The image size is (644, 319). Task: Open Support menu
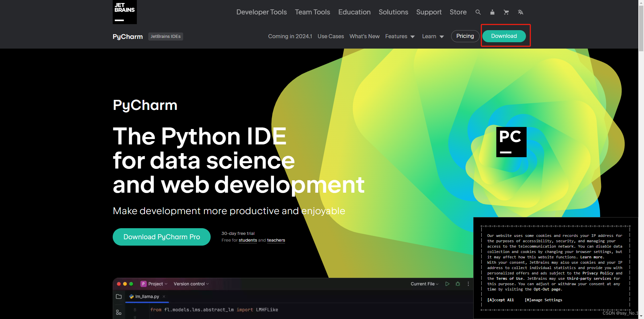(429, 12)
